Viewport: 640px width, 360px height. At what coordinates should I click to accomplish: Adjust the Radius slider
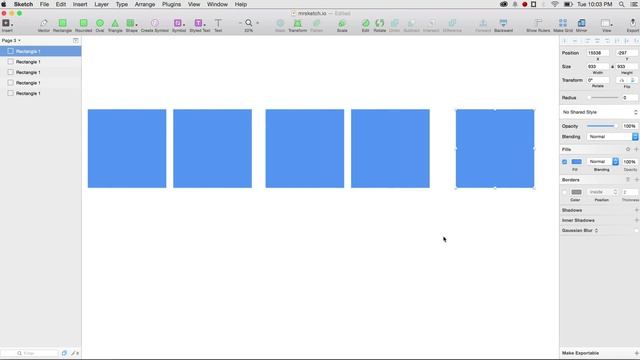(603, 98)
